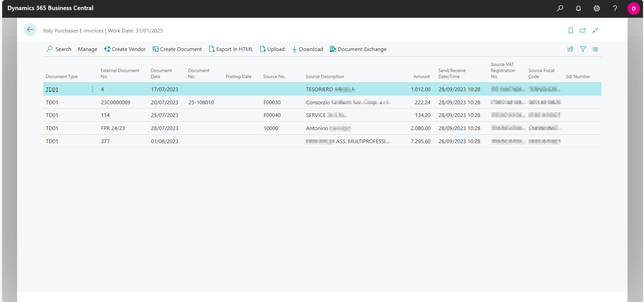Click Dynamics 365 Business Central title
644x302 pixels.
[50, 8]
